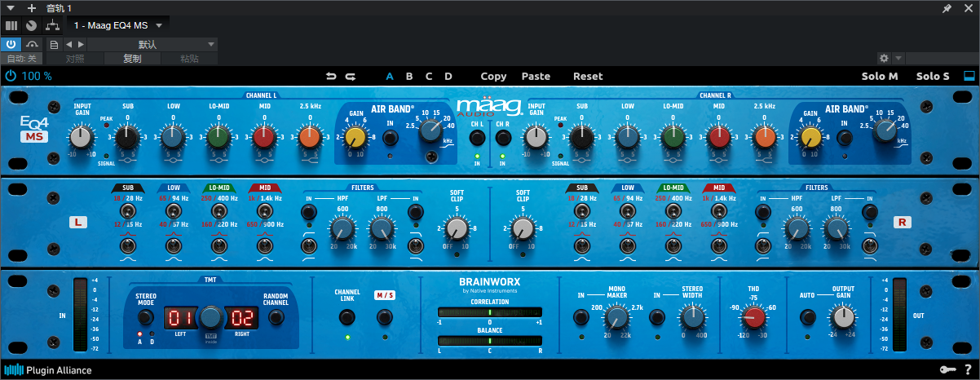Click the redo arrow icon
The height and width of the screenshot is (380, 980).
point(350,76)
